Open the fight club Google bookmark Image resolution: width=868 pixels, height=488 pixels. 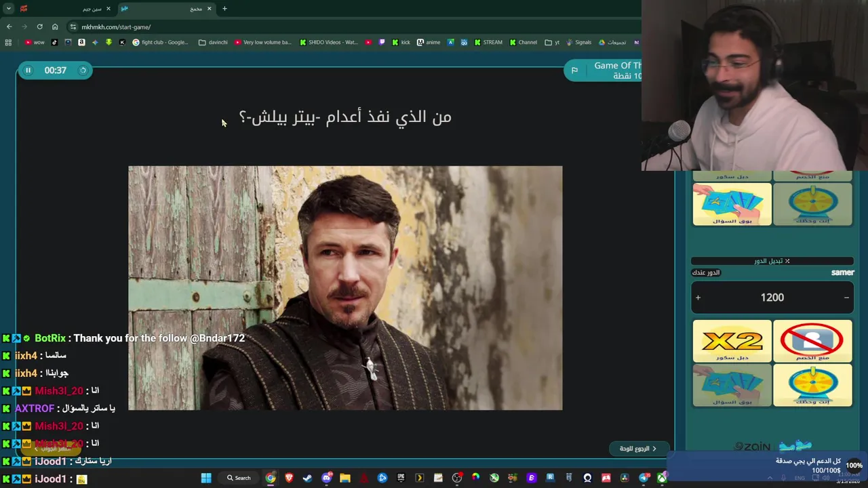coord(161,43)
